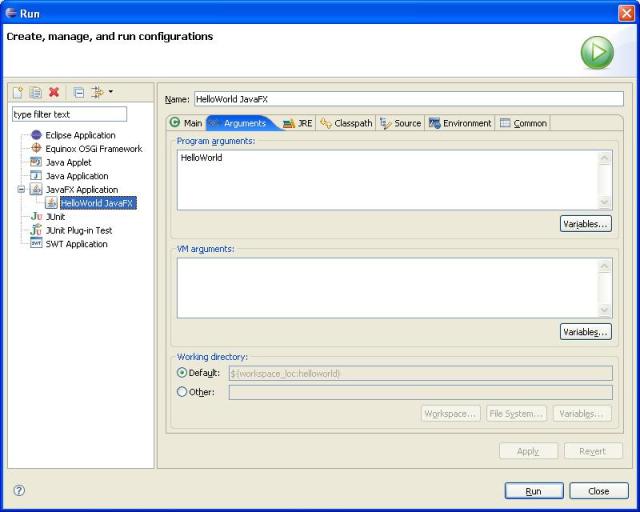This screenshot has width=640, height=512.
Task: Click the Workspace... button
Action: click(451, 414)
